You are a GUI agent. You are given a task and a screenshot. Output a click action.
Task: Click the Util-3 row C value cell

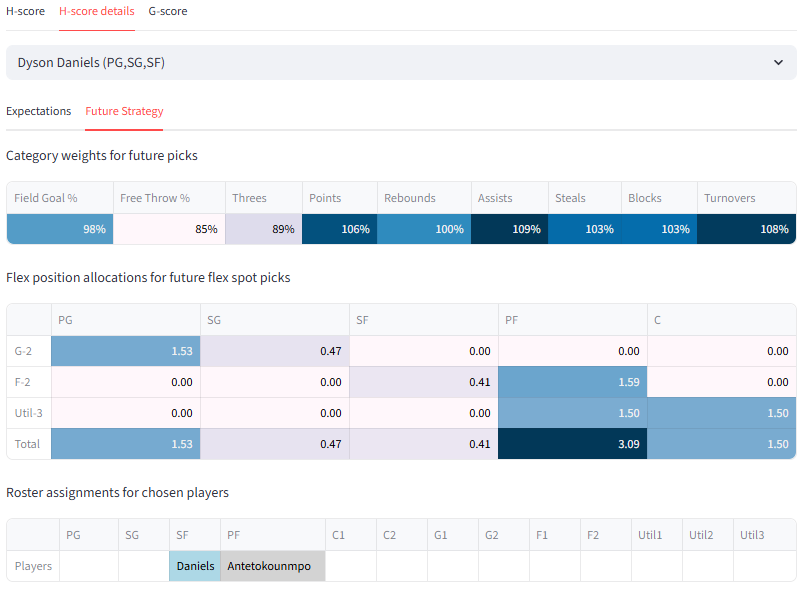tap(721, 413)
